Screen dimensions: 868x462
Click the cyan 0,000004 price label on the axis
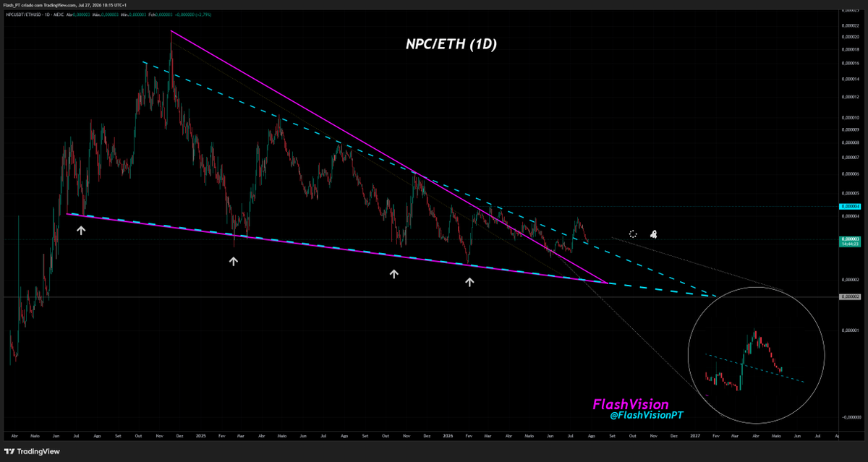pyautogui.click(x=849, y=207)
